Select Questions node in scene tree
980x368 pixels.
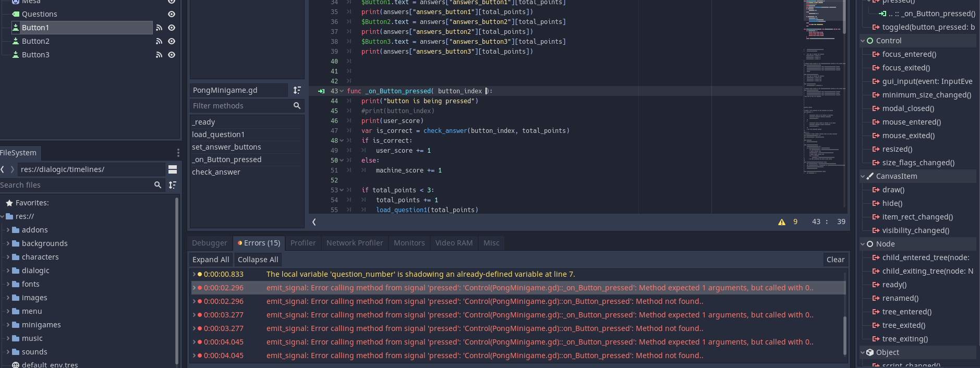pos(39,14)
